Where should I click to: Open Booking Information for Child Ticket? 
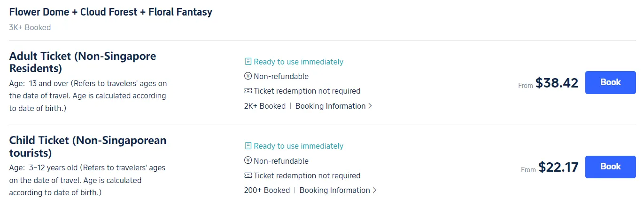pyautogui.click(x=338, y=190)
